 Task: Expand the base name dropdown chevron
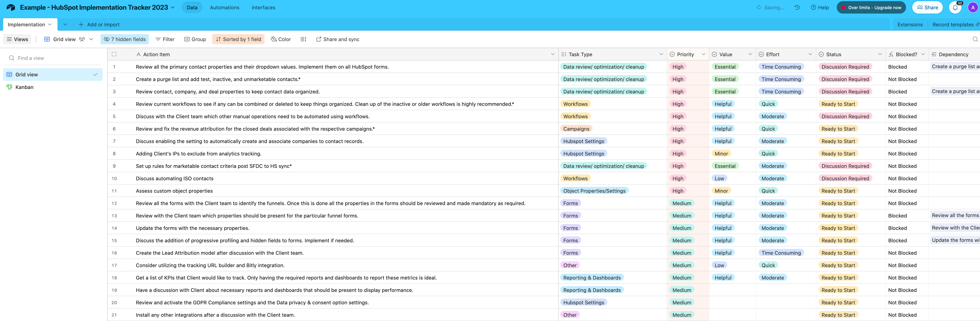tap(173, 8)
